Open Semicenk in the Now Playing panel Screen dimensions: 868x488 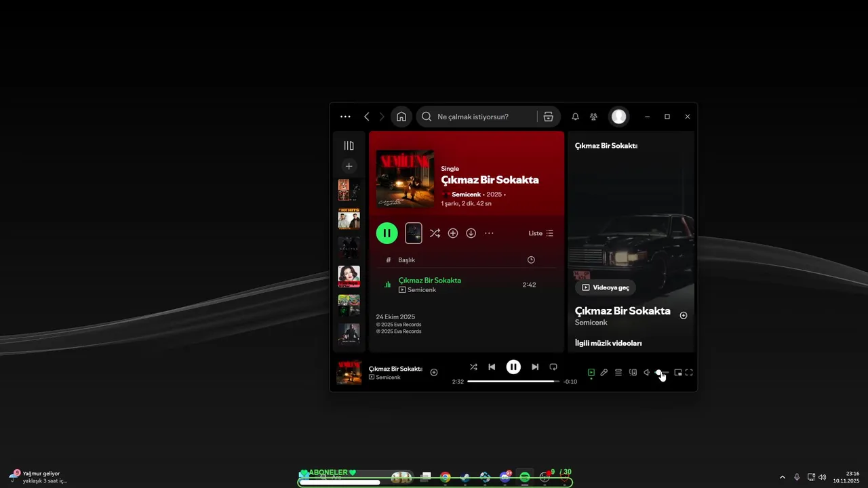click(x=591, y=323)
